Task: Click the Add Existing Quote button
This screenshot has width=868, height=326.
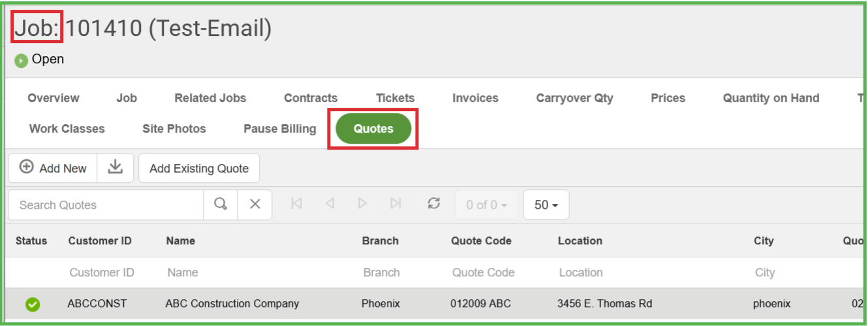Action: [199, 169]
